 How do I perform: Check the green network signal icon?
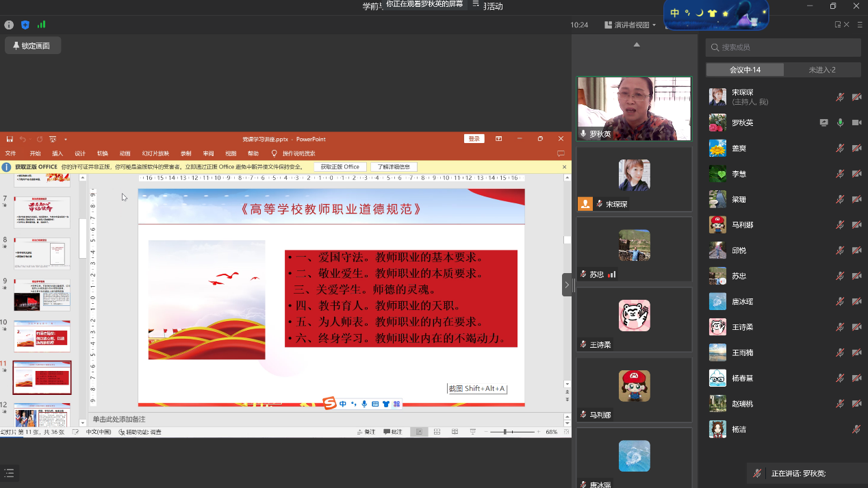41,25
